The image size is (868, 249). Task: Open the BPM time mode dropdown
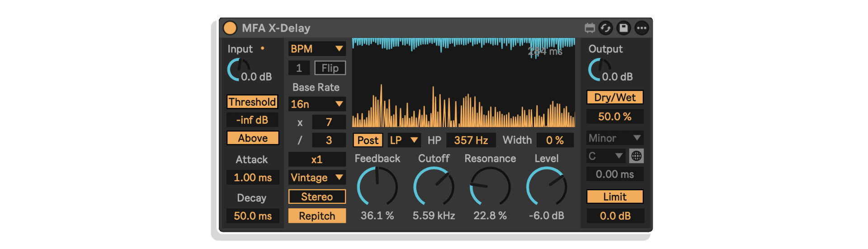pyautogui.click(x=317, y=48)
